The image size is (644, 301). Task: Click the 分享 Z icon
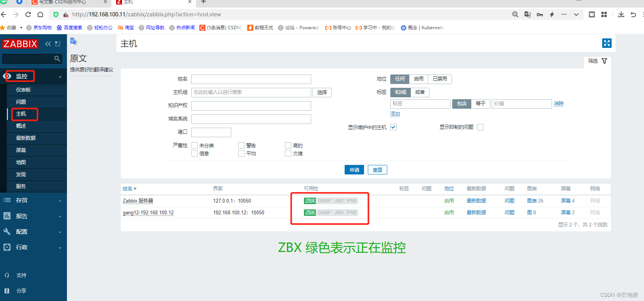point(7,291)
